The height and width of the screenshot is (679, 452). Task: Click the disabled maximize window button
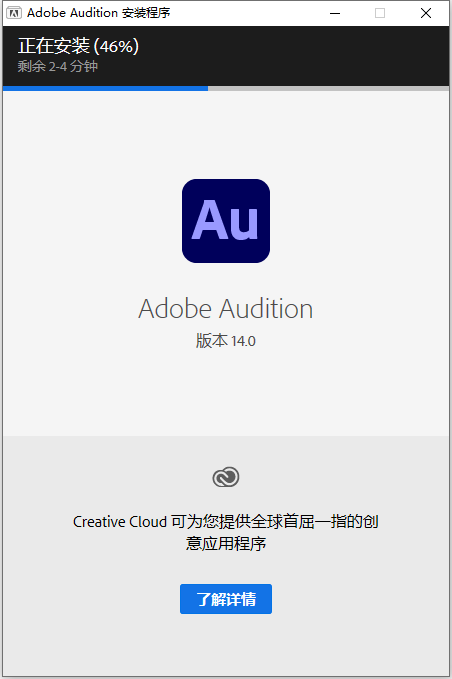pyautogui.click(x=380, y=13)
